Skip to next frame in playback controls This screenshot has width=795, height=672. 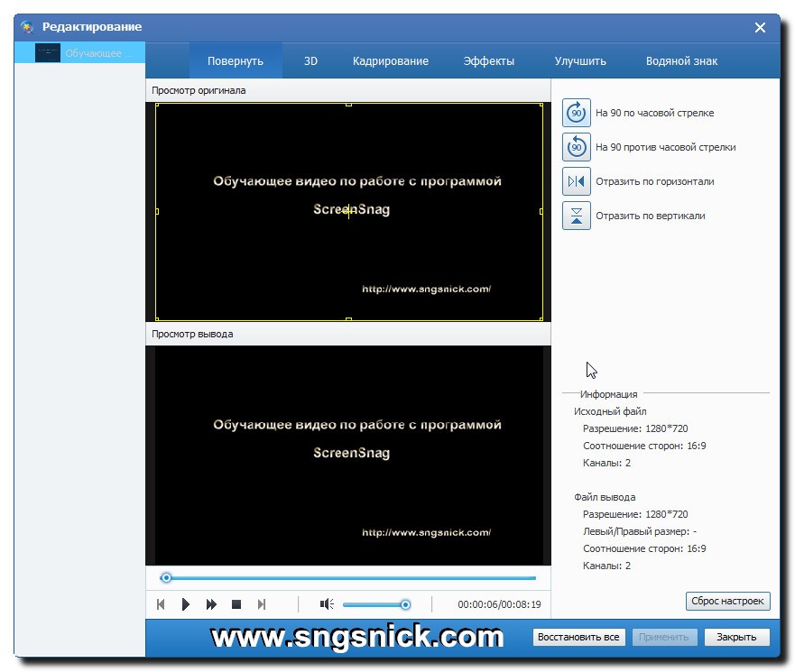click(262, 604)
